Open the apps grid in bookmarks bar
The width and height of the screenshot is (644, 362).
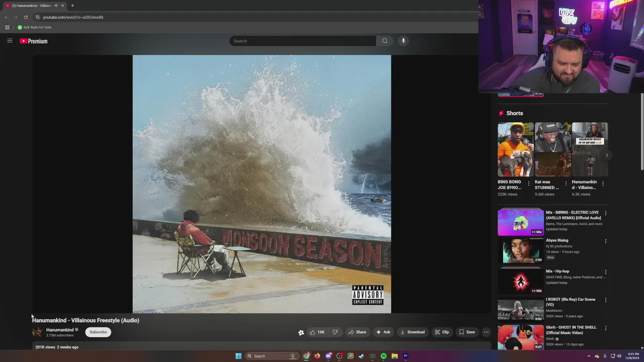[7, 27]
